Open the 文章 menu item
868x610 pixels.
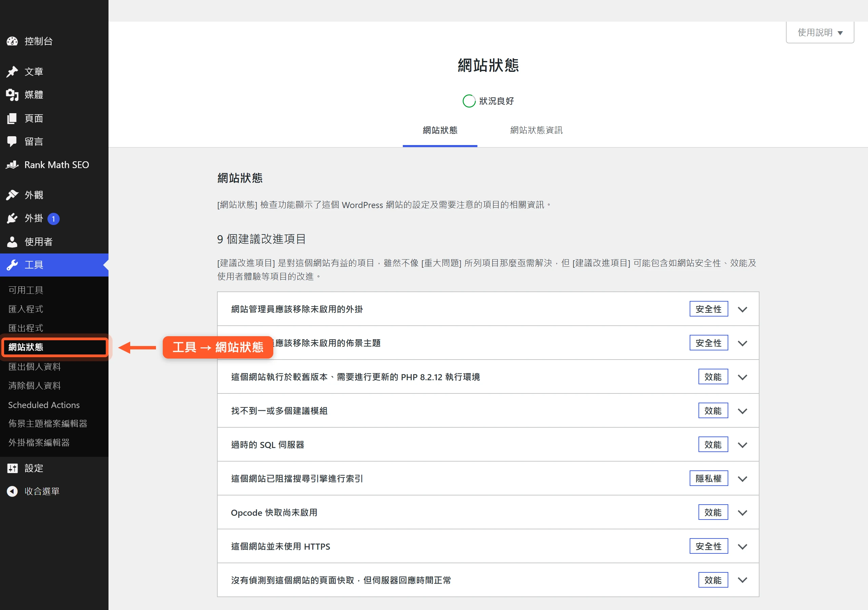[54, 72]
